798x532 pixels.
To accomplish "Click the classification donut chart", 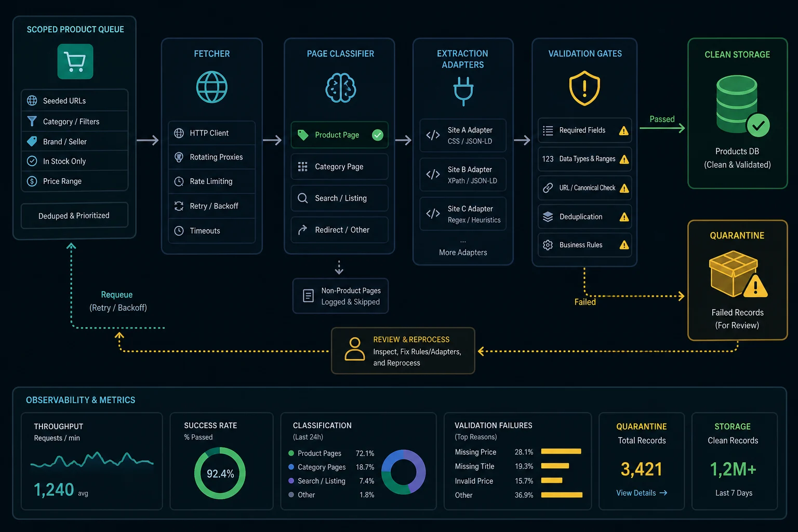I will pos(404,472).
